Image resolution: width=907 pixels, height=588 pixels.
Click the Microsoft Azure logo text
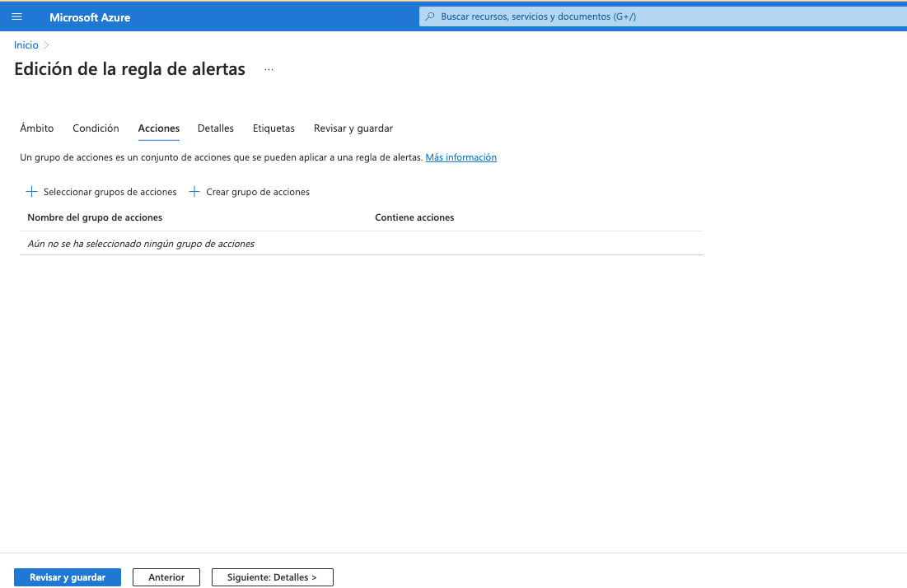[x=90, y=17]
